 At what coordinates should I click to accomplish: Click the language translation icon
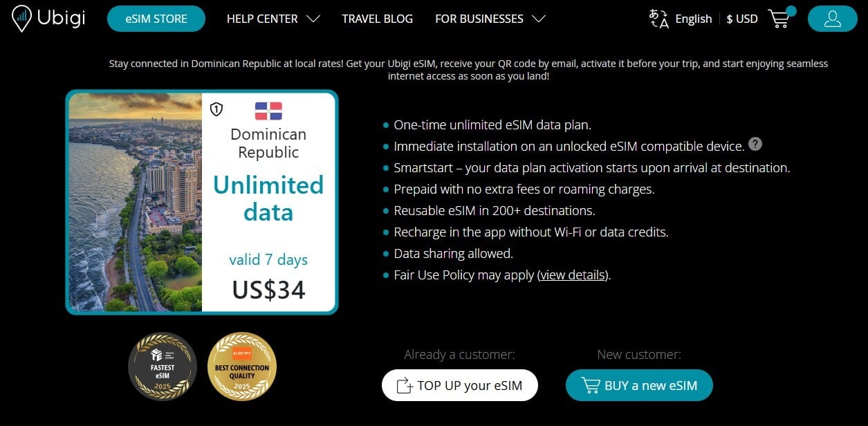[658, 19]
